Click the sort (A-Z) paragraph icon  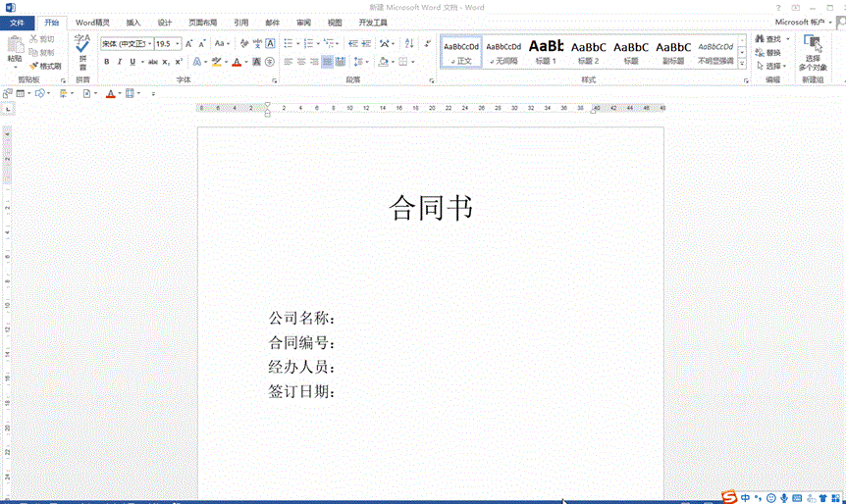point(407,43)
